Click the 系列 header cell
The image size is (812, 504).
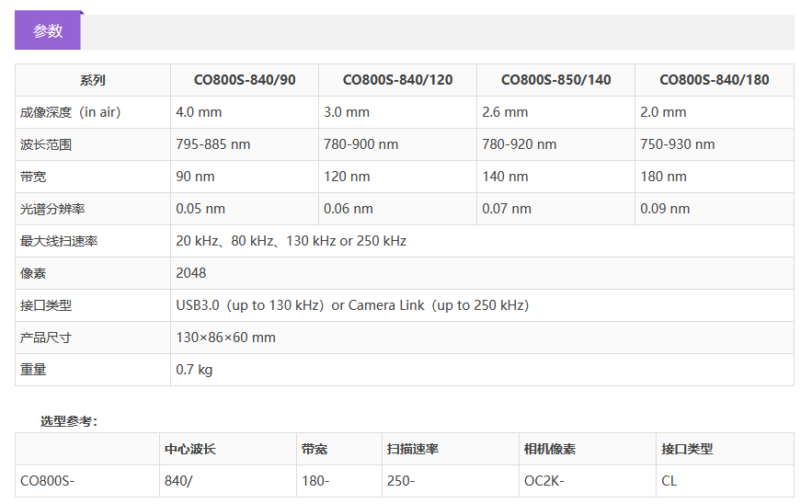tap(92, 80)
